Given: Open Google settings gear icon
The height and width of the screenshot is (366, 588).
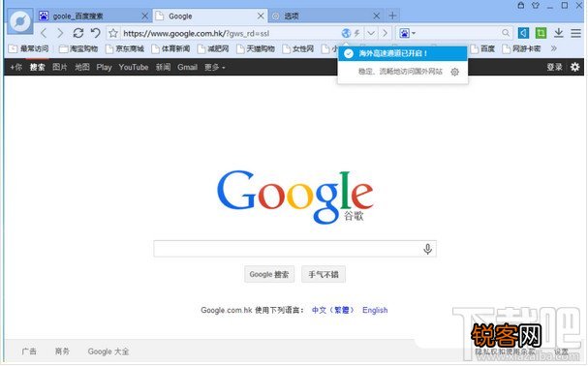Looking at the screenshot, I should point(574,67).
